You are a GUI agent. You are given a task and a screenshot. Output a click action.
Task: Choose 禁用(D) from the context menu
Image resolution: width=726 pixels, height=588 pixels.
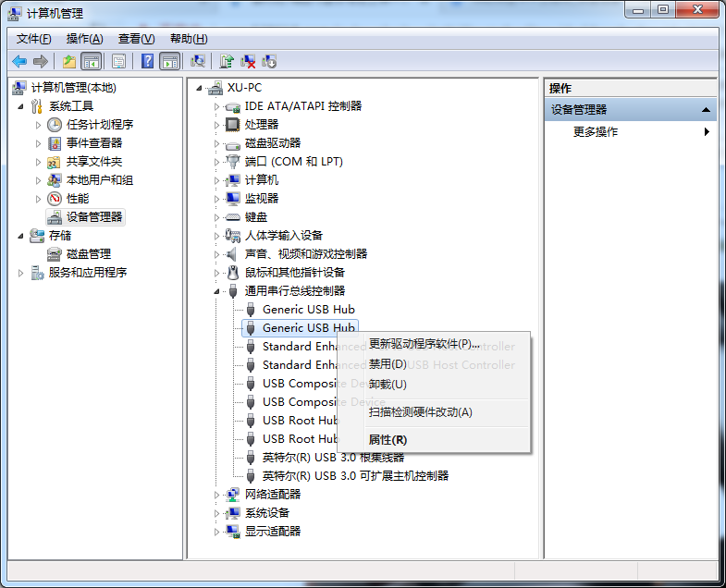[x=387, y=364]
